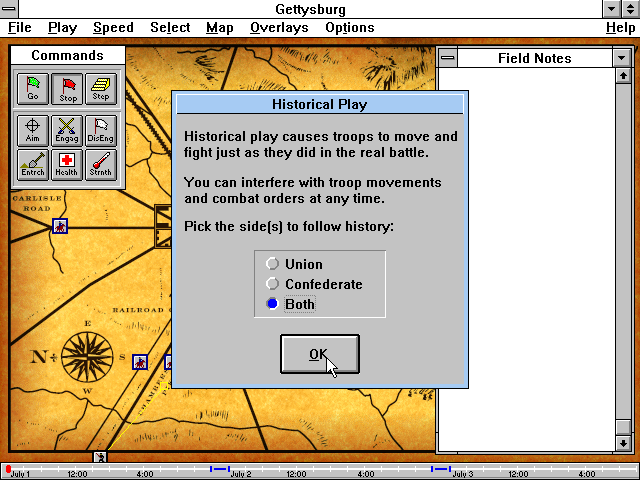Viewport: 640px width, 480px height.
Task: Click the Commands panel title
Action: [68, 55]
